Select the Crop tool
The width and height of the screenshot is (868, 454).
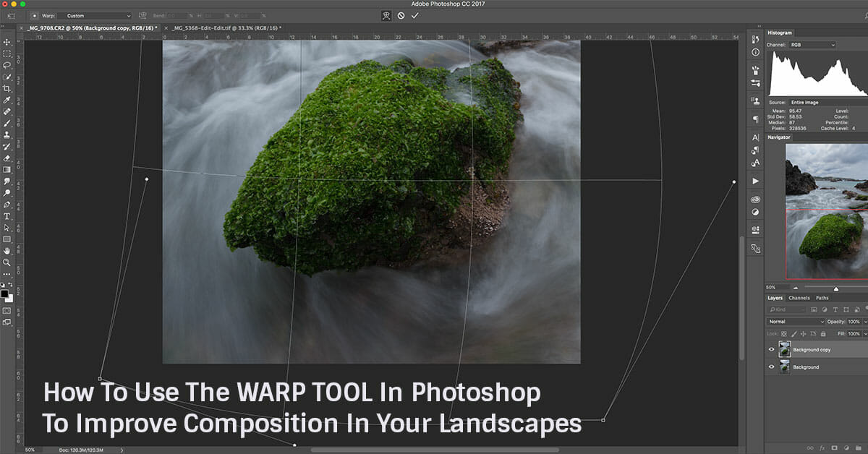(7, 88)
